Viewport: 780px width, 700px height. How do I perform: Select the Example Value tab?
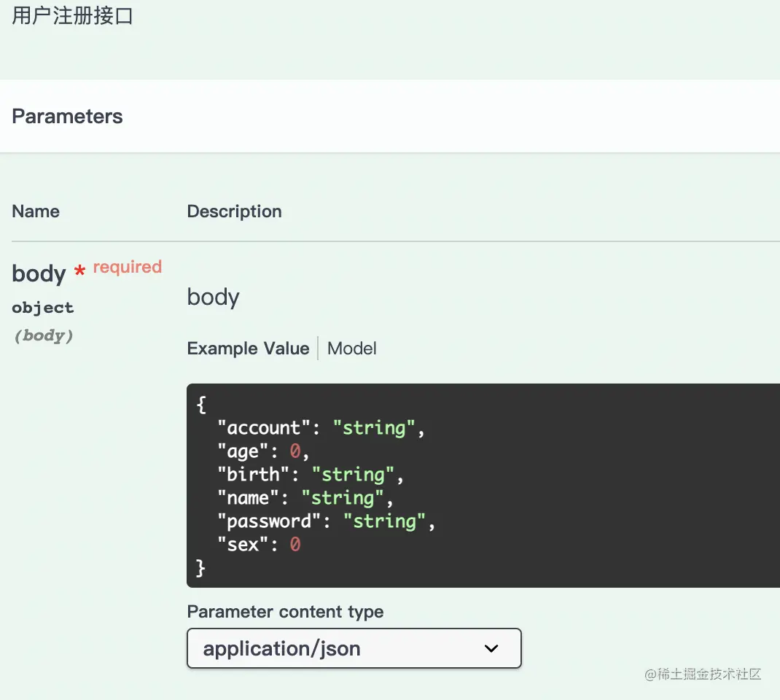249,349
